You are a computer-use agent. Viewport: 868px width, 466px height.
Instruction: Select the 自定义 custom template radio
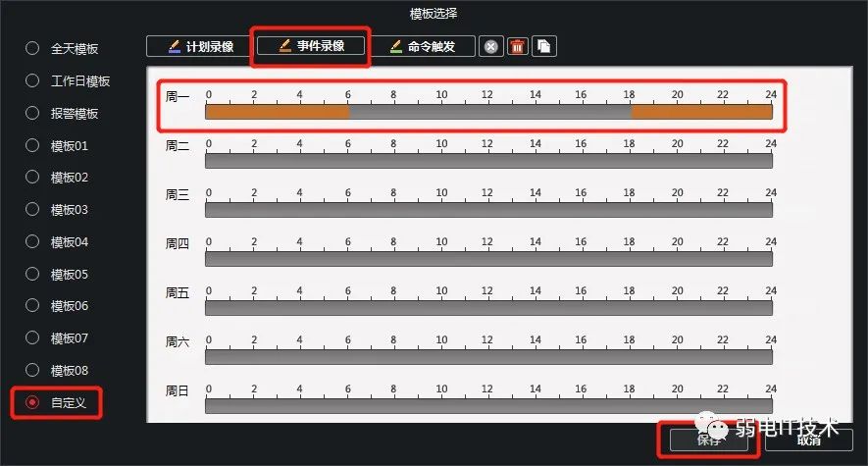click(x=32, y=402)
